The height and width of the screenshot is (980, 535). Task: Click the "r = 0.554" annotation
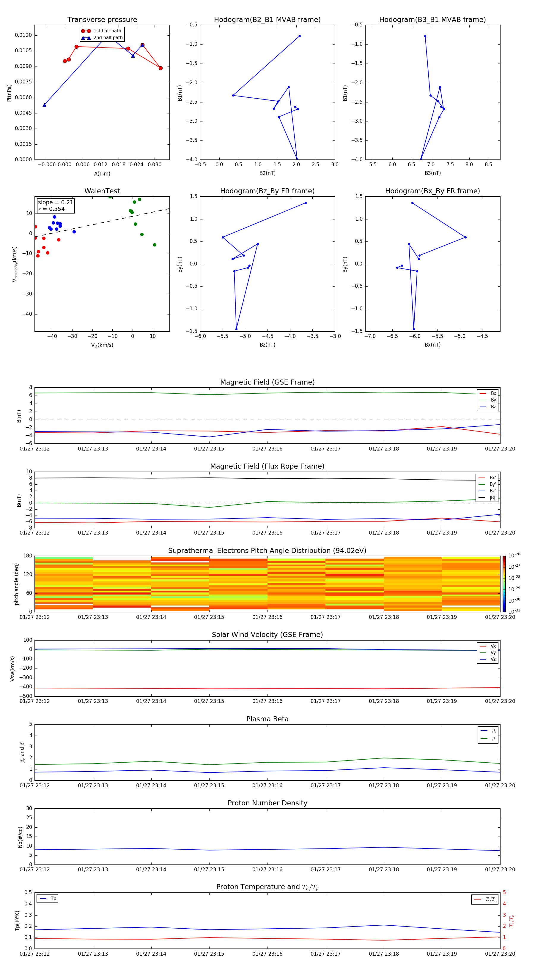[51, 209]
